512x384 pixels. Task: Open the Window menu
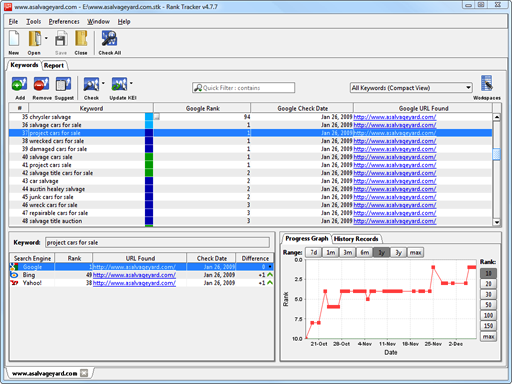(98, 22)
